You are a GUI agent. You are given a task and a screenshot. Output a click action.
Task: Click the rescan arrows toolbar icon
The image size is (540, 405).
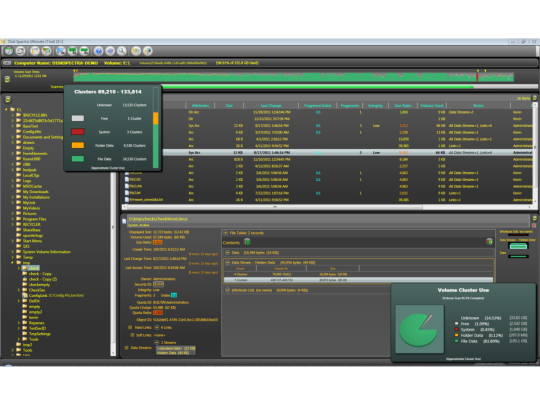click(21, 51)
